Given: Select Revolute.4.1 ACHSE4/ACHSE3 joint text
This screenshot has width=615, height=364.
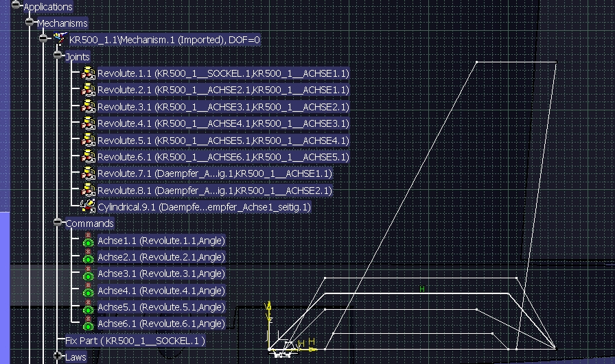Looking at the screenshot, I should (x=223, y=123).
